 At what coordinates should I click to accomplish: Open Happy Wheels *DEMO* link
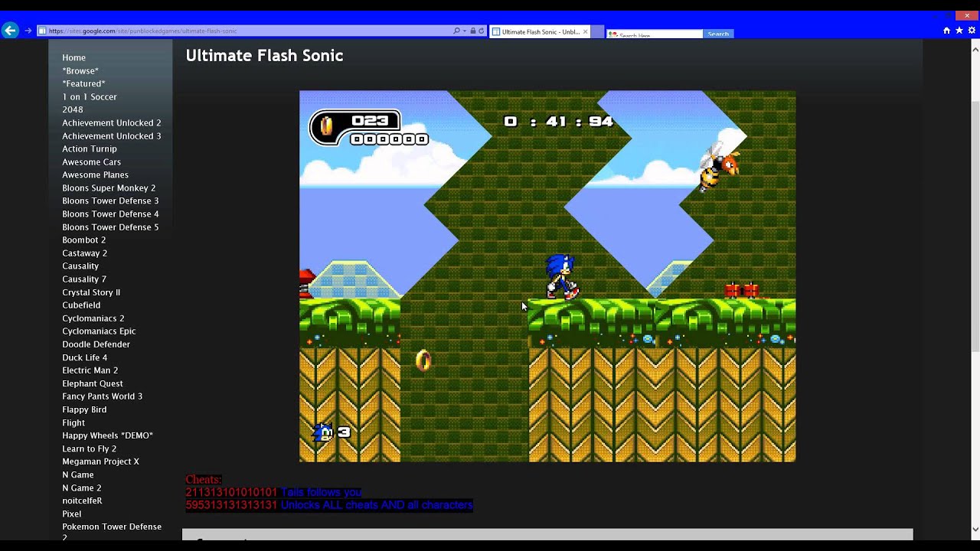(107, 435)
